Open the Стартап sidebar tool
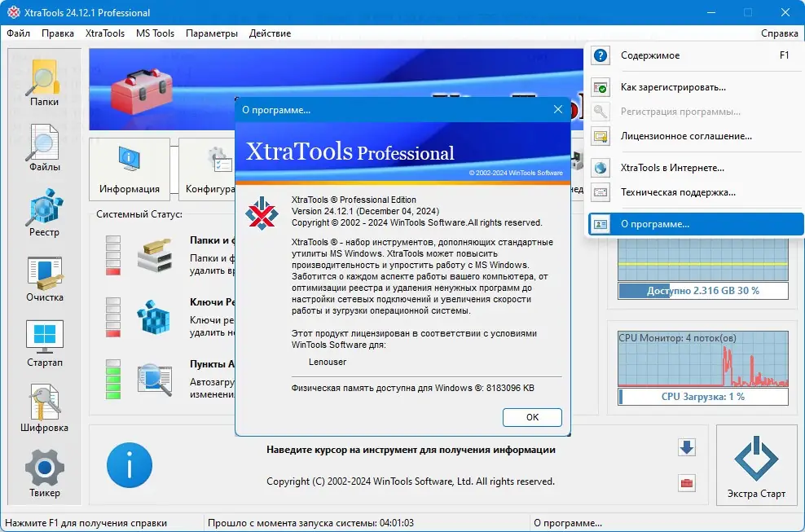The image size is (805, 532). [x=44, y=344]
